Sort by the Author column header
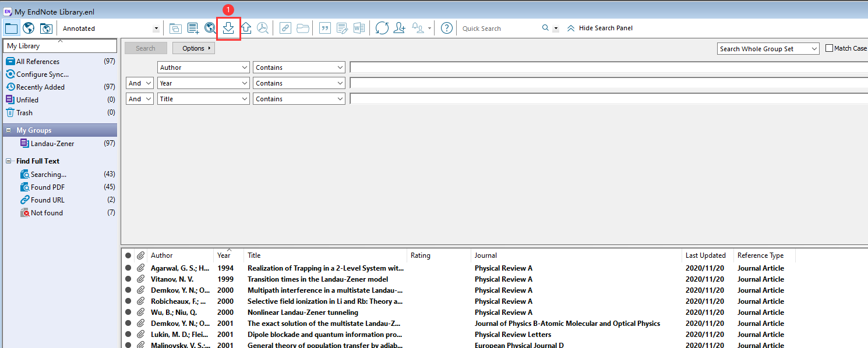This screenshot has width=868, height=348. 181,255
